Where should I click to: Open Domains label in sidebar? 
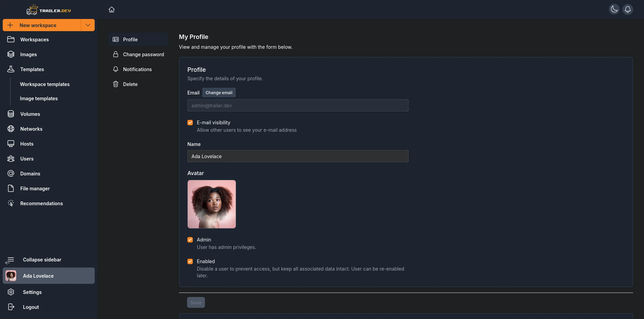[x=30, y=173]
